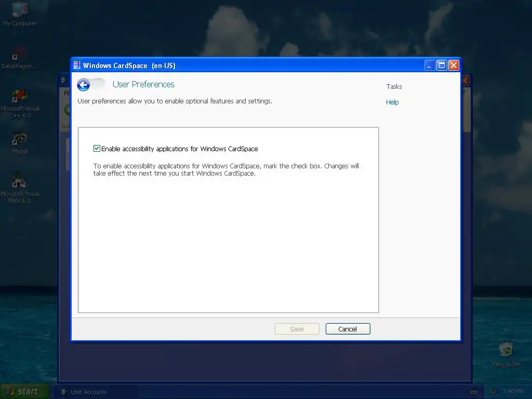Select the Recycle Bin icon
The image size is (532, 399).
(x=506, y=354)
